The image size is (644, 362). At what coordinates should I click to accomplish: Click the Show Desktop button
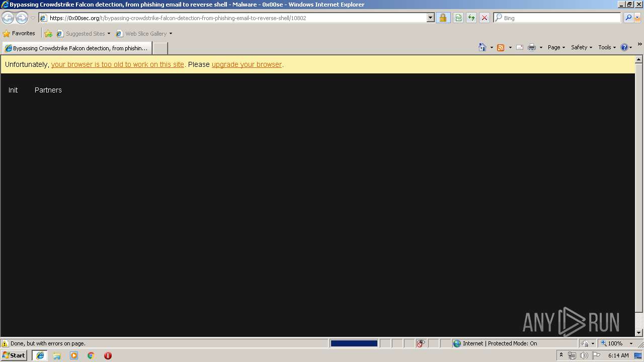click(639, 355)
